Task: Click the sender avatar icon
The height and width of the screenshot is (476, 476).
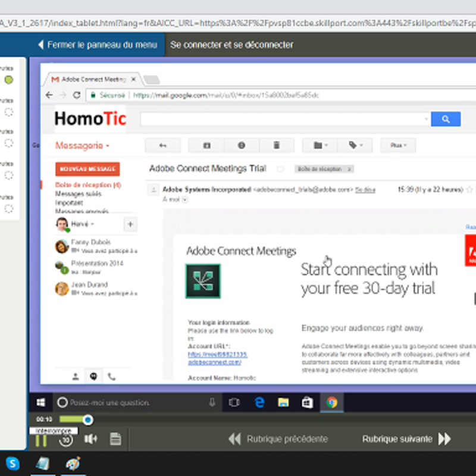Action: coord(154,190)
